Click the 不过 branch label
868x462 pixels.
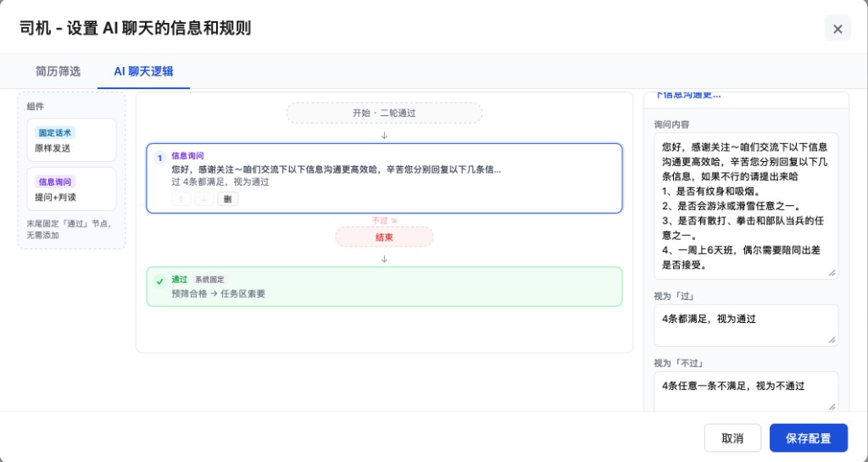point(384,220)
